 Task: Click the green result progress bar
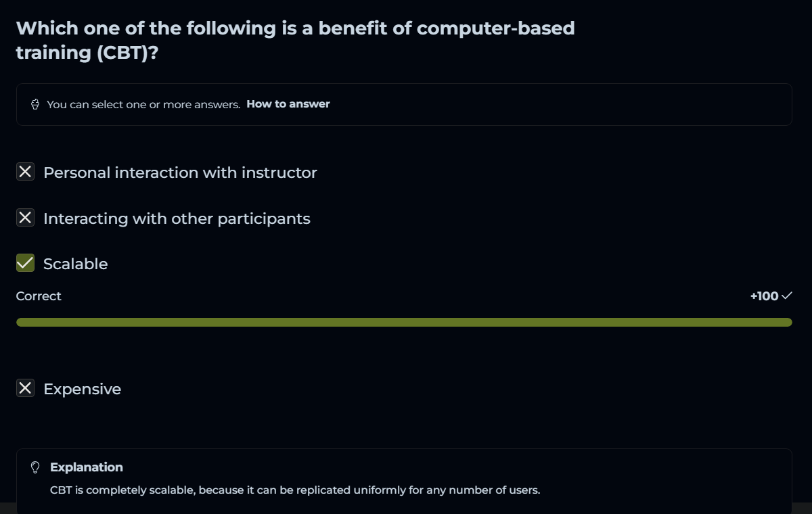404,323
